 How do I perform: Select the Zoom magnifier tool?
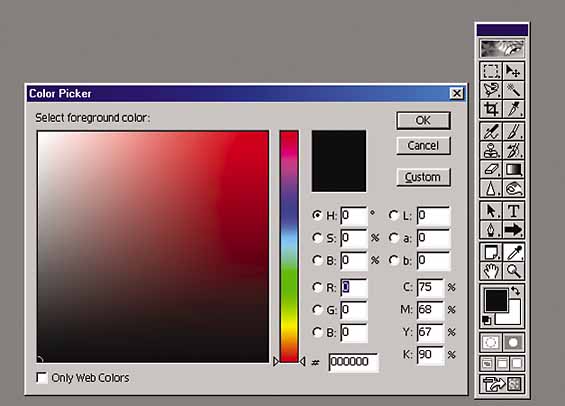click(x=513, y=271)
